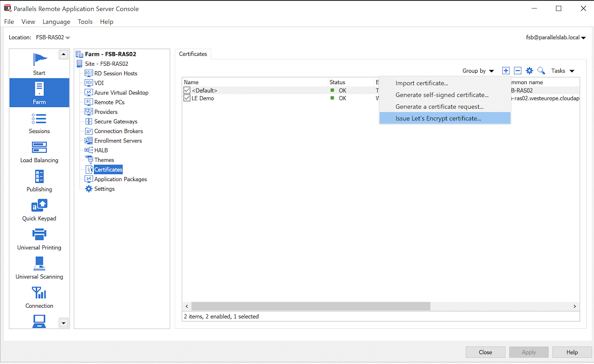Open the Tasks dropdown
594x364 pixels.
coord(563,71)
